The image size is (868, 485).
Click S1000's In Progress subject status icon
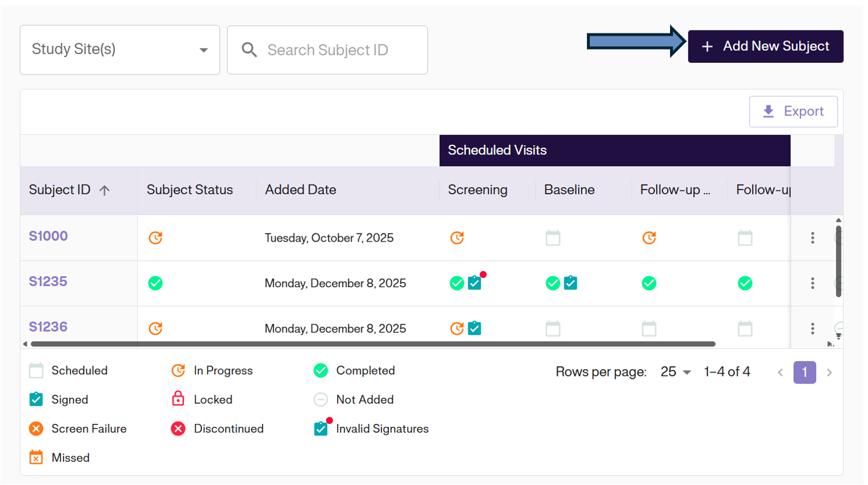[x=155, y=237]
